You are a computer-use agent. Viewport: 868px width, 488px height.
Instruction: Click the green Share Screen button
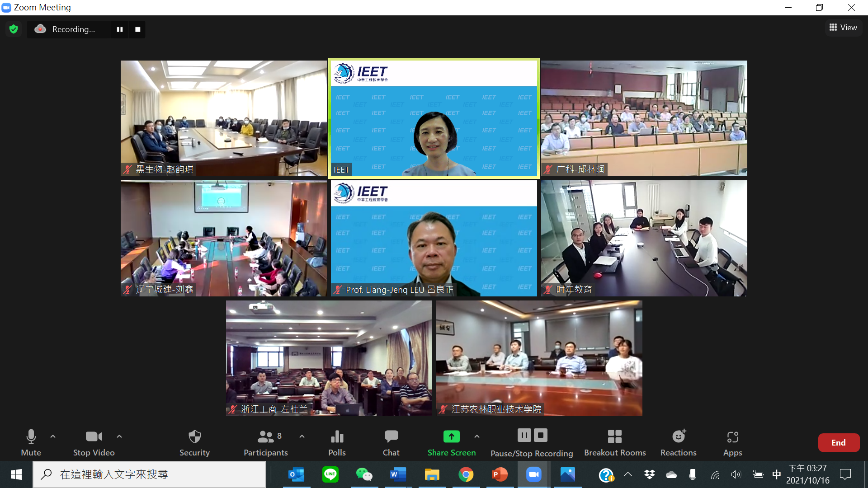pos(451,442)
